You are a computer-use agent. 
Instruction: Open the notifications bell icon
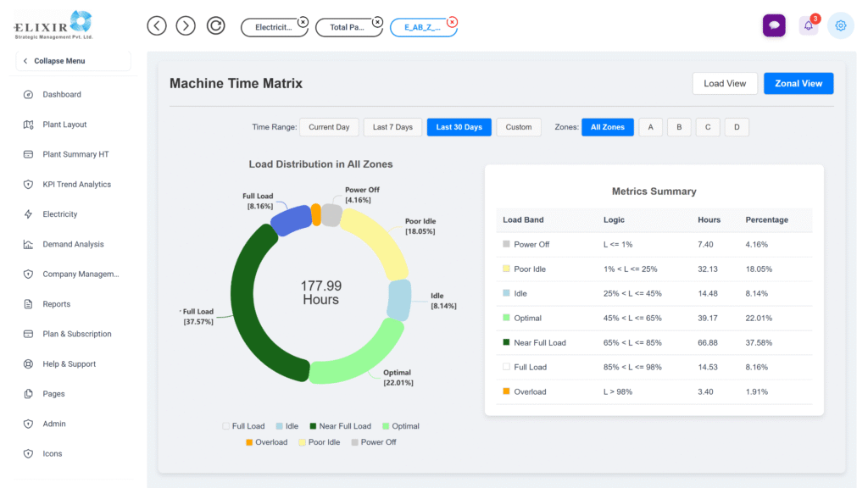[x=809, y=25]
